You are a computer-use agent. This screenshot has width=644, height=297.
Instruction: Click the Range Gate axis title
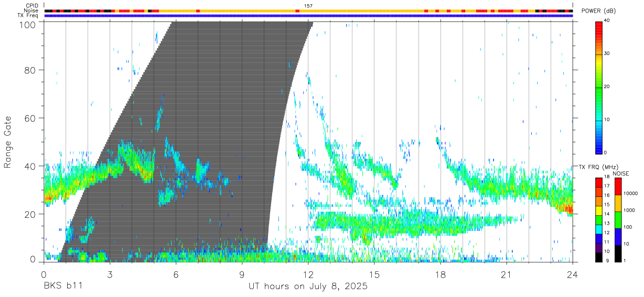tap(8, 142)
